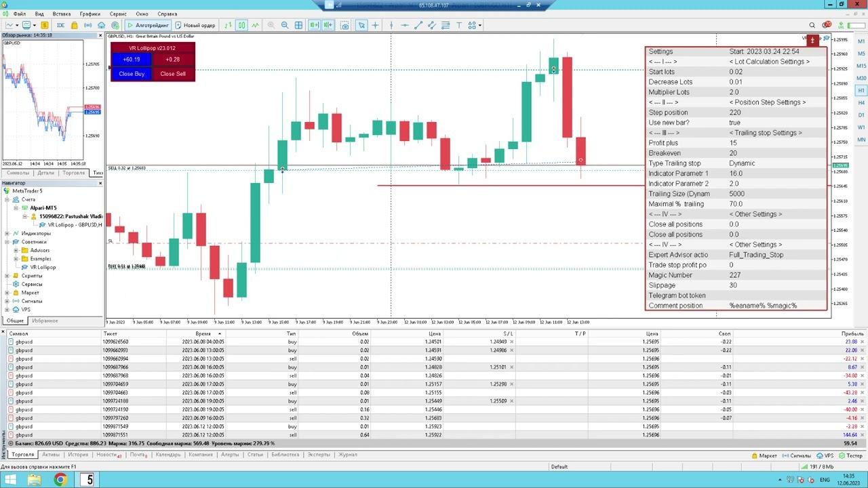Viewport: 868px width, 488px height.
Task: Click Close Sell on VR Lollipop panel
Action: 173,74
